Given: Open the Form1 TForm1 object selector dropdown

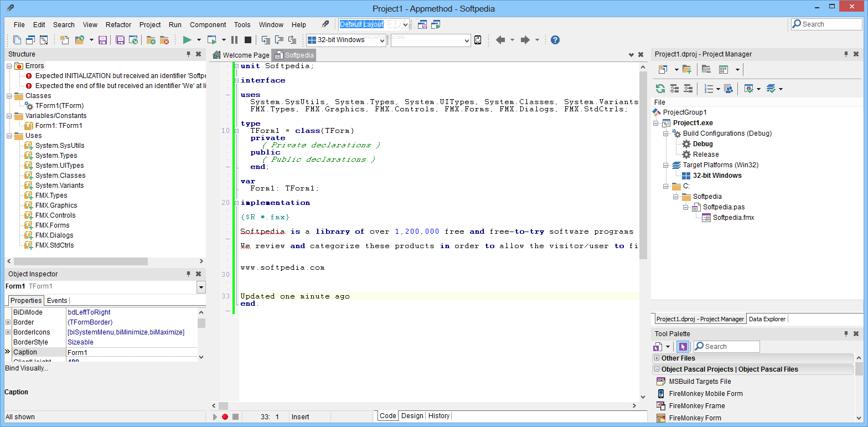Looking at the screenshot, I should click(x=201, y=287).
